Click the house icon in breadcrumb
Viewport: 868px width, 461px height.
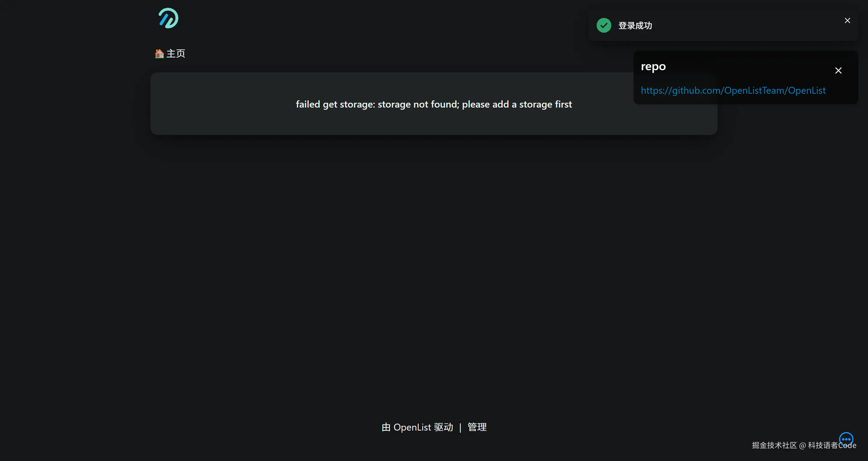[x=159, y=54]
